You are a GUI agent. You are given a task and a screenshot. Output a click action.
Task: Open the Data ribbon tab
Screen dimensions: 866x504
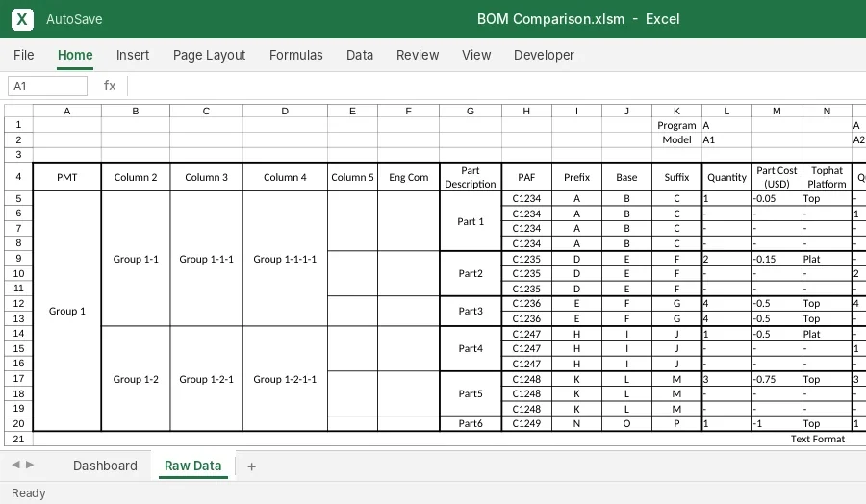tap(360, 55)
